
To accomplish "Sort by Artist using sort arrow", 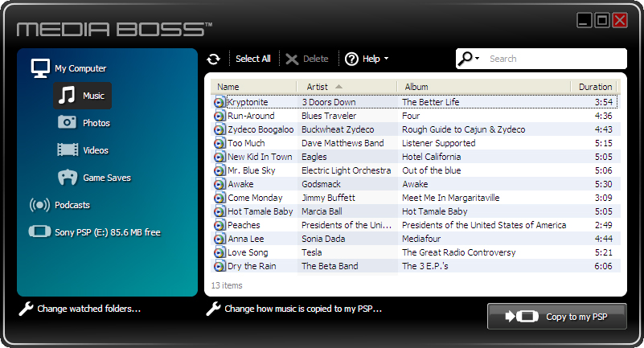I will (x=338, y=87).
